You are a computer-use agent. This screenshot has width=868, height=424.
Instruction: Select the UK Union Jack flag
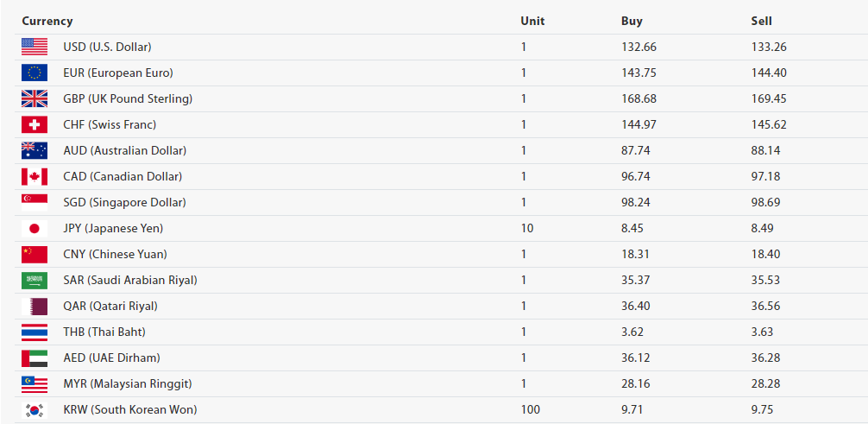click(x=35, y=98)
